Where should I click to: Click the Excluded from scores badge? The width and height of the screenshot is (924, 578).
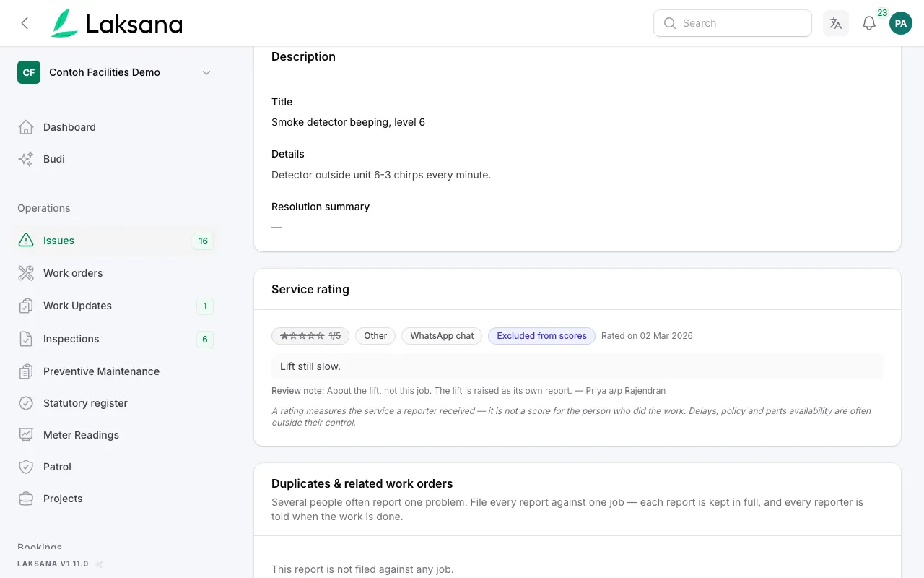click(x=541, y=336)
